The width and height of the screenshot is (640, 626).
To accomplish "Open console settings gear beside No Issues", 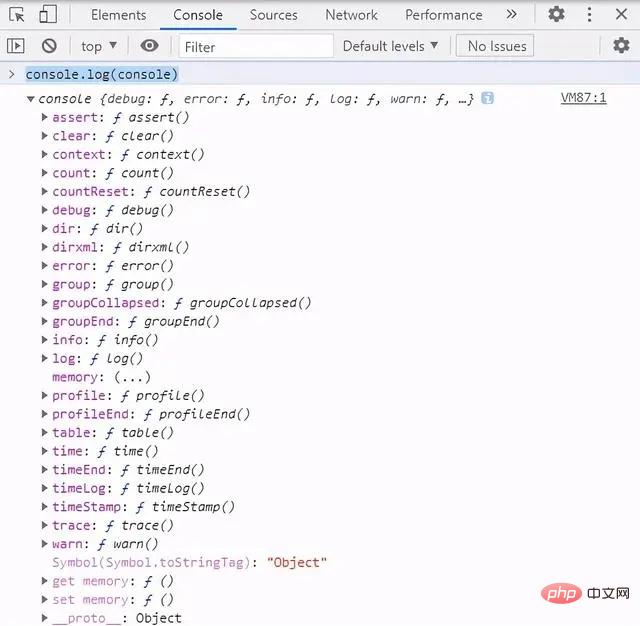I will tap(621, 45).
